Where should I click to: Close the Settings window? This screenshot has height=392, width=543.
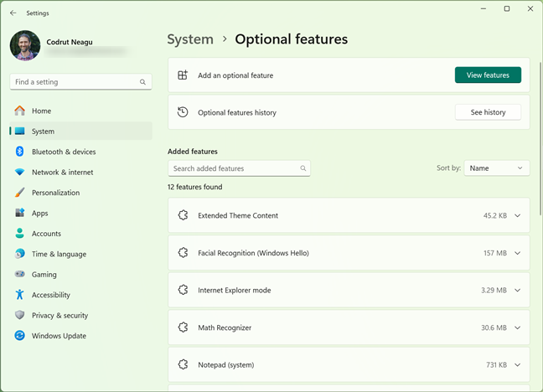[530, 8]
